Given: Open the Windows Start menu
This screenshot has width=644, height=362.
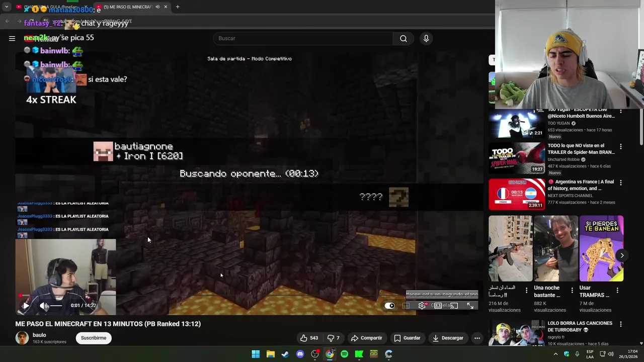Looking at the screenshot, I should 256,354.
